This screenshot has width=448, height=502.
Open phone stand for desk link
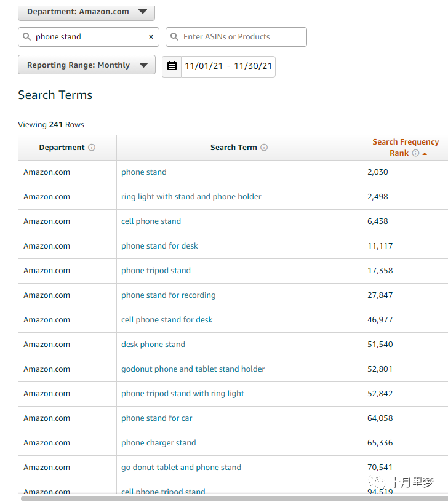click(x=159, y=246)
